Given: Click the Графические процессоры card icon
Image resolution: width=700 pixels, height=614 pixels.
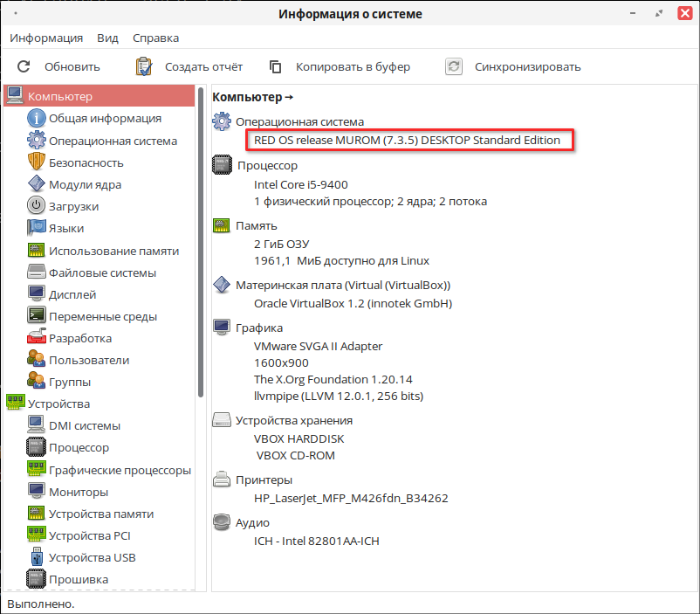Looking at the screenshot, I should click(x=36, y=469).
